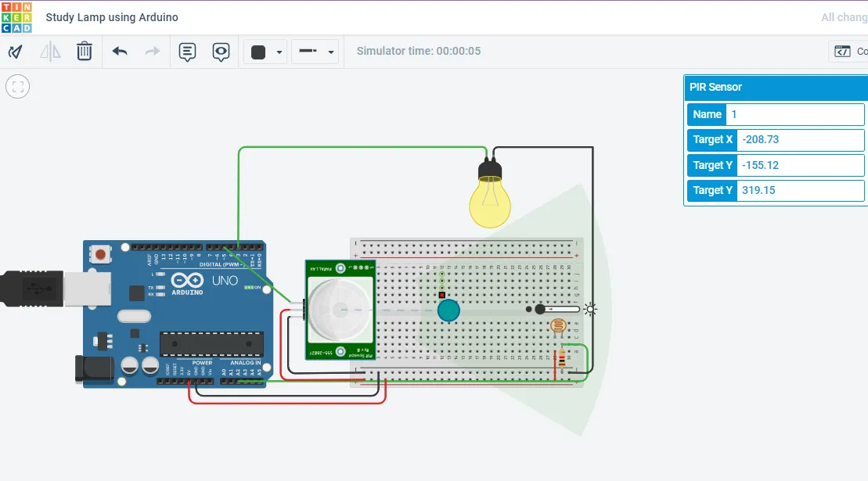Open the Notes annotation tool
This screenshot has width=868, height=481.
[x=186, y=51]
